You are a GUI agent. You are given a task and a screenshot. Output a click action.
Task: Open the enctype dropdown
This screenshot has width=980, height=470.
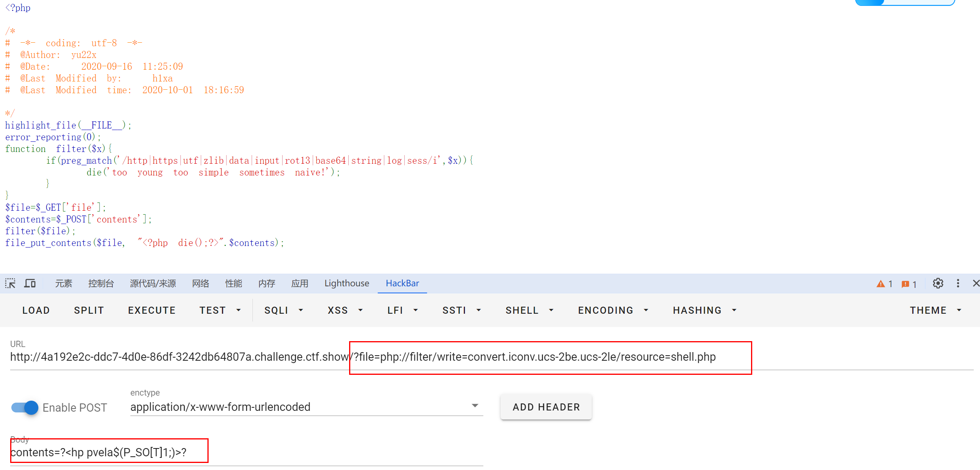tap(306, 407)
